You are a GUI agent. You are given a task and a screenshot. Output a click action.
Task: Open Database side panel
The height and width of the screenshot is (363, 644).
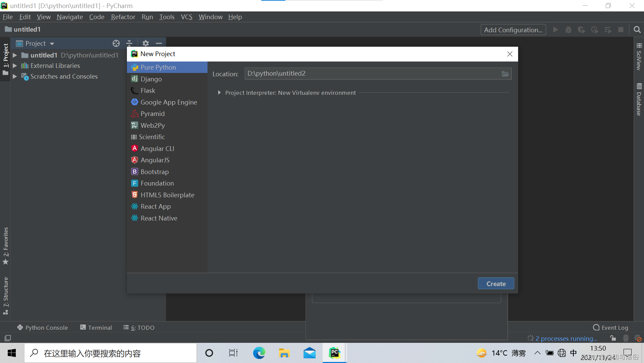click(x=639, y=99)
